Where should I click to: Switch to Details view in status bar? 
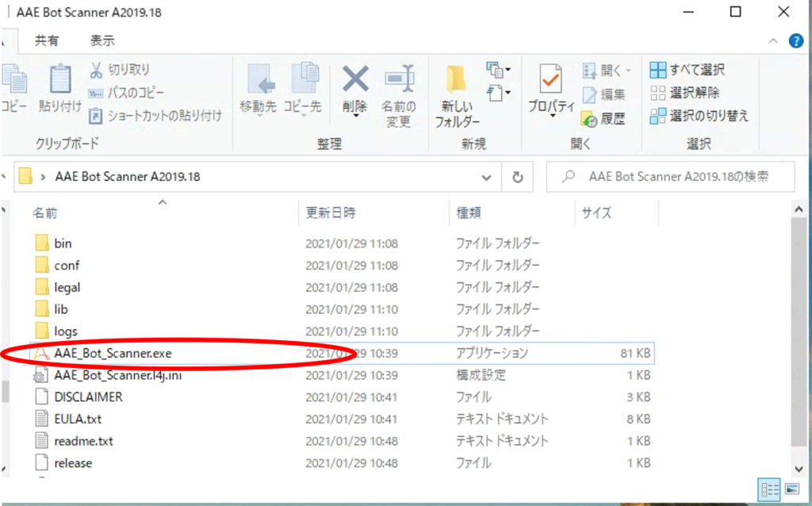(769, 489)
